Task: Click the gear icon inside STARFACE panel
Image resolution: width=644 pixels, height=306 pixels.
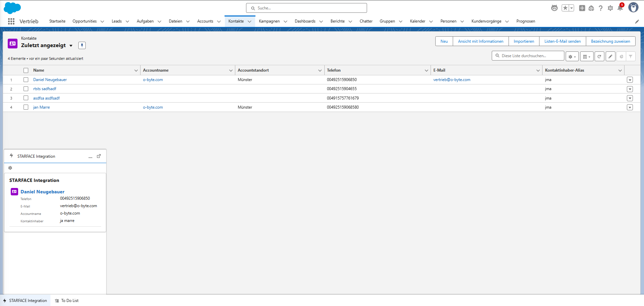Action: (10, 168)
